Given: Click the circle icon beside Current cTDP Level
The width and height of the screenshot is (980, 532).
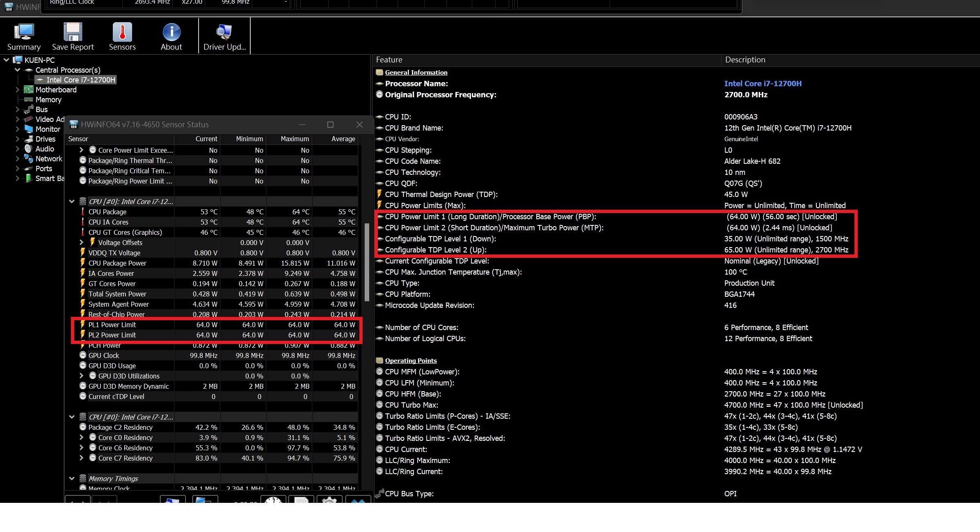Looking at the screenshot, I should (83, 397).
